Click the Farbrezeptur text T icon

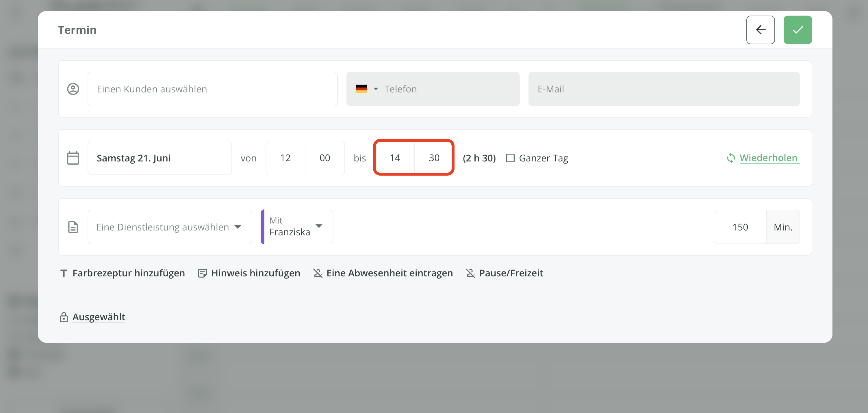pyautogui.click(x=64, y=273)
